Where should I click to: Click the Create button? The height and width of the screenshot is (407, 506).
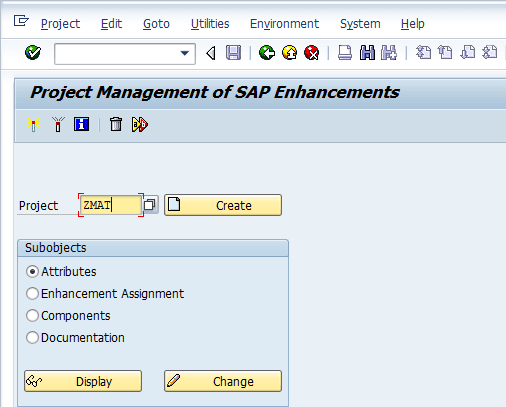[x=223, y=205]
